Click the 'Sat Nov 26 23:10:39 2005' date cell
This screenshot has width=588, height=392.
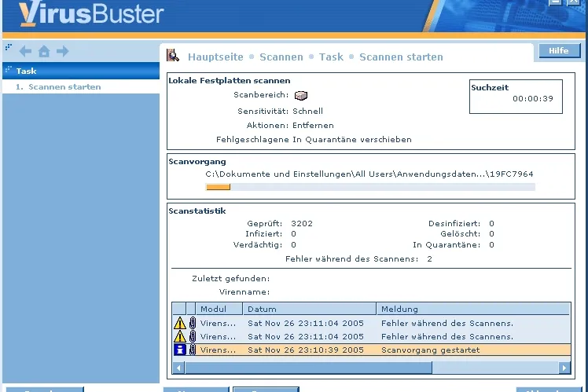[x=306, y=350]
